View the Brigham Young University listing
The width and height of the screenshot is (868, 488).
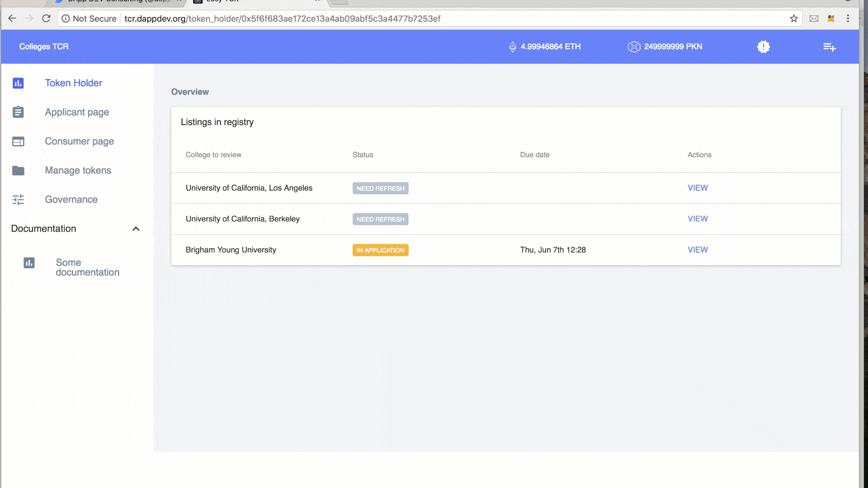(x=698, y=250)
